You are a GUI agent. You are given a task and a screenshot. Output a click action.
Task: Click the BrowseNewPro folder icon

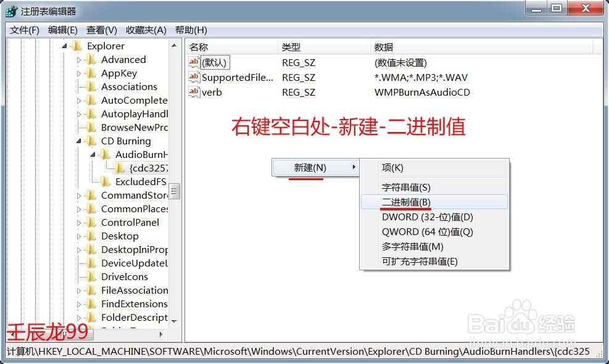pyautogui.click(x=91, y=128)
